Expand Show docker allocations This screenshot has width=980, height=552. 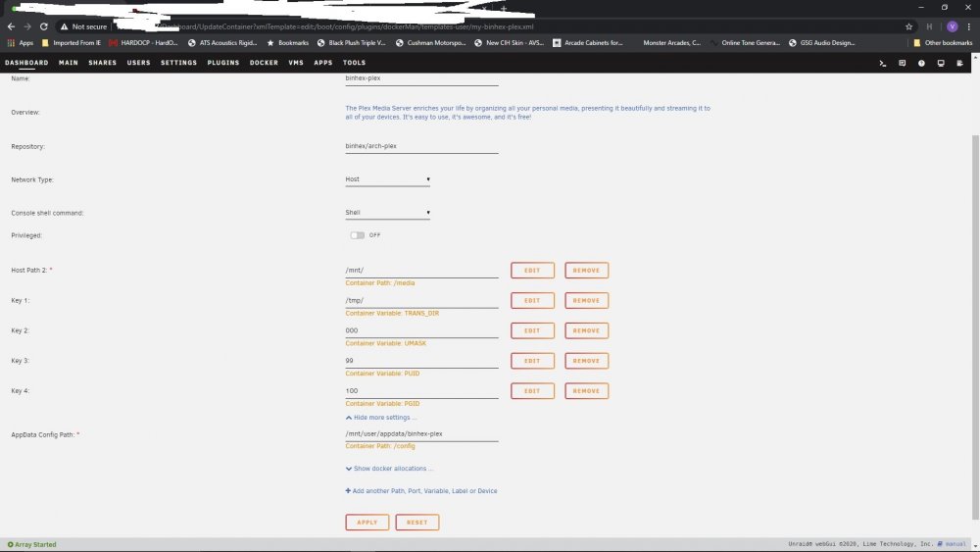pyautogui.click(x=389, y=469)
